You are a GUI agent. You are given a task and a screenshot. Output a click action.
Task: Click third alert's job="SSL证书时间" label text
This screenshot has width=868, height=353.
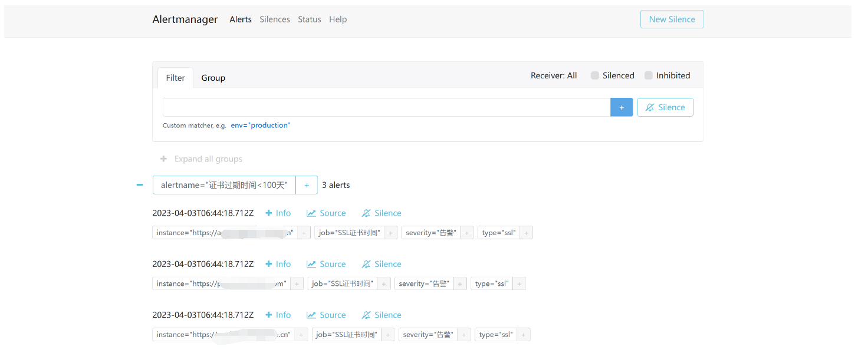[347, 335]
